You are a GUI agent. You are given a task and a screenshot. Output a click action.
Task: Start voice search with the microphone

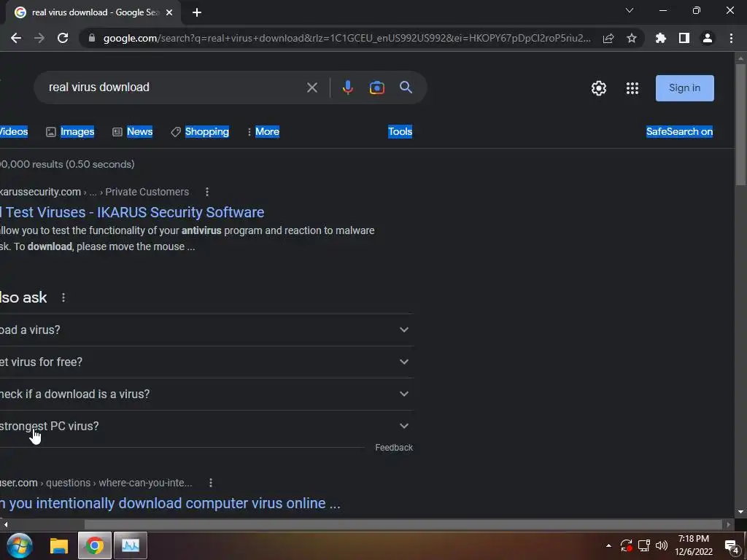pos(348,87)
